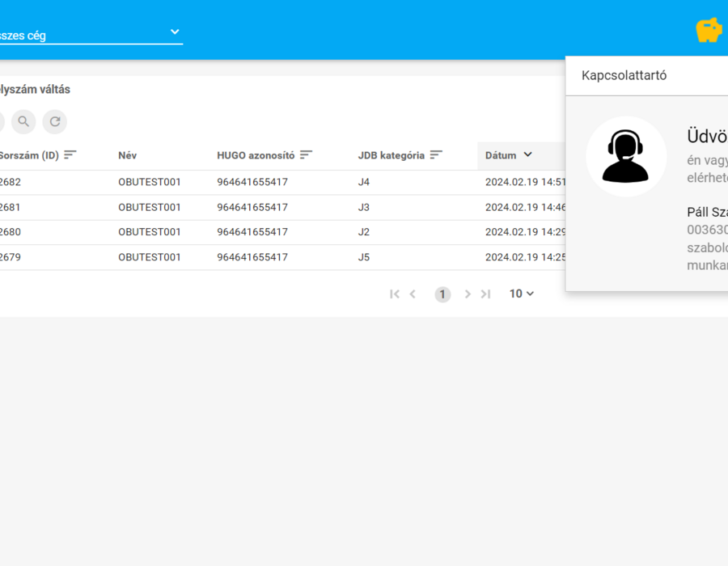This screenshot has height=566, width=728.
Task: Click ID cell 2681
Action: point(11,207)
